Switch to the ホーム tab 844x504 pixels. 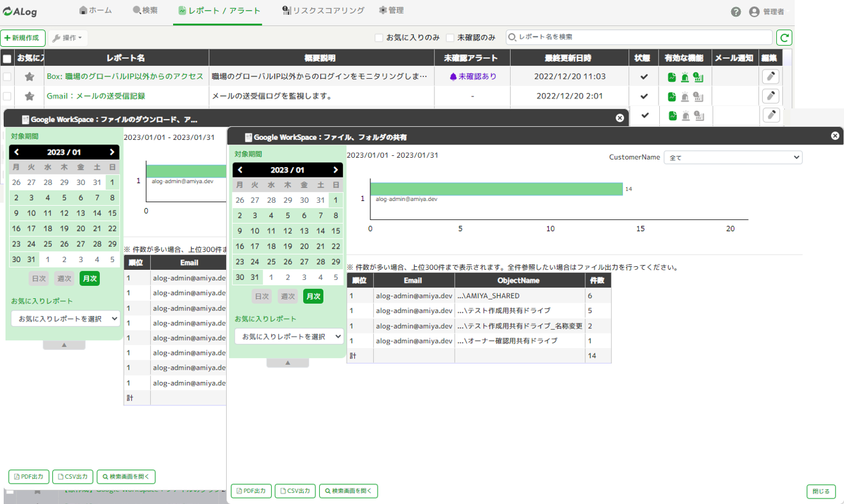pos(96,10)
